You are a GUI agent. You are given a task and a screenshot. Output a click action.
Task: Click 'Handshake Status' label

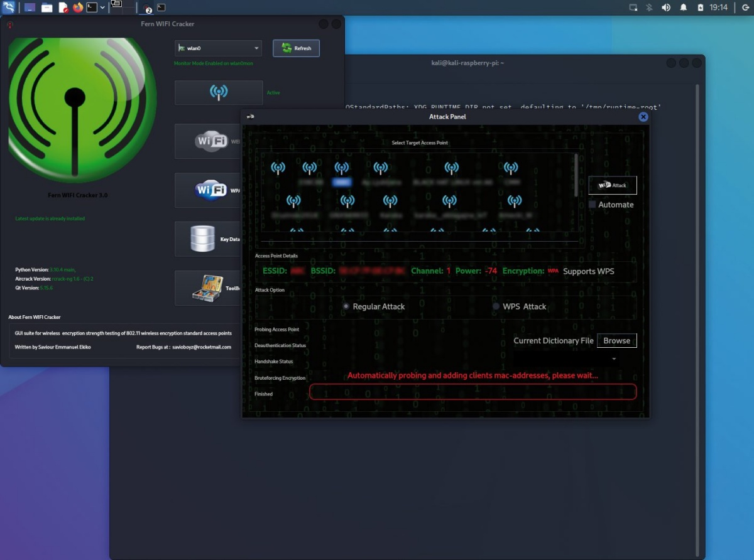click(x=273, y=362)
